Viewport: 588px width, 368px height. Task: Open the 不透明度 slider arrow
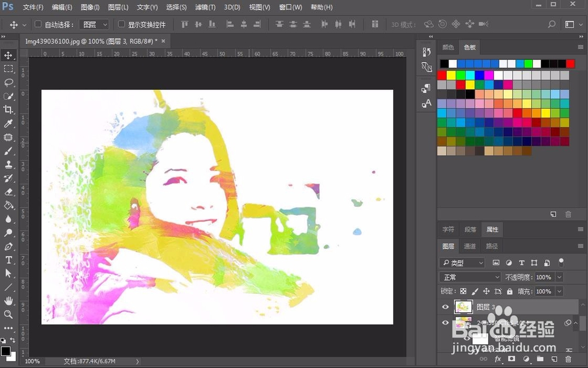pos(560,277)
